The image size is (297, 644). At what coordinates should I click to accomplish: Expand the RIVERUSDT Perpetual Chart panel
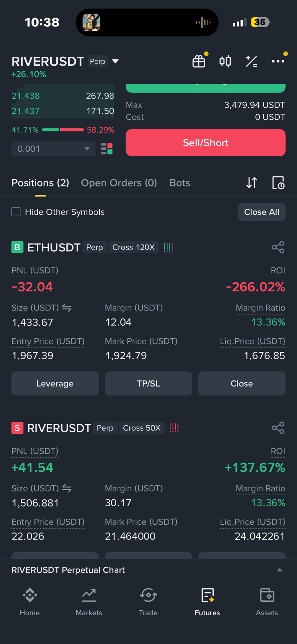click(x=148, y=570)
